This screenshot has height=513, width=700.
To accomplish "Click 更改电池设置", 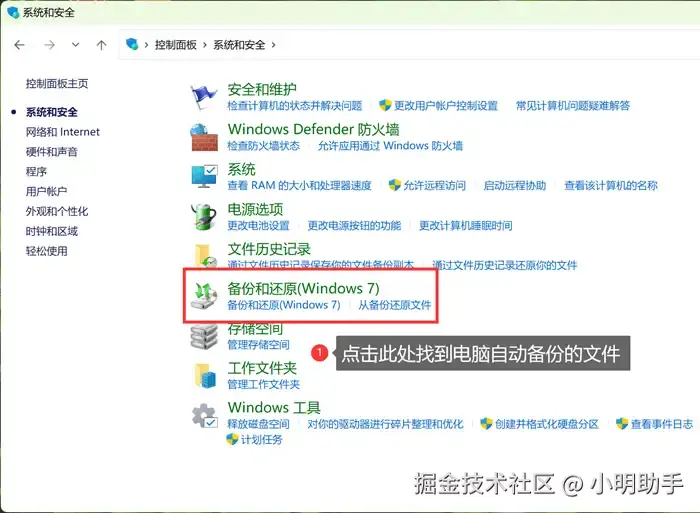I will coord(258,225).
